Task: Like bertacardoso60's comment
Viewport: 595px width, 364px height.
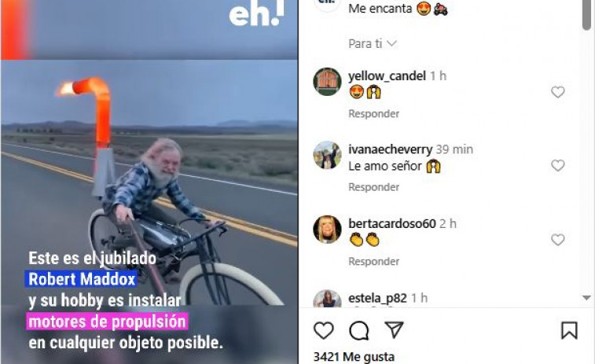Action: click(x=558, y=240)
